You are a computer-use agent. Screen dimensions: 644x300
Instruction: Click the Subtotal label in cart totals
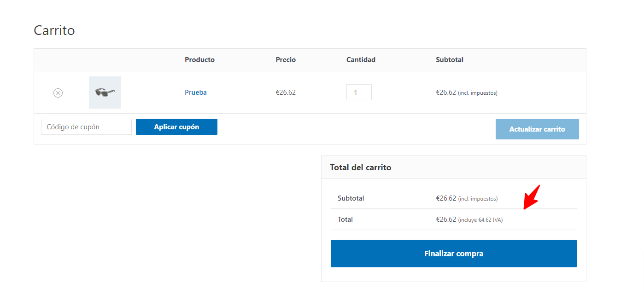click(351, 198)
